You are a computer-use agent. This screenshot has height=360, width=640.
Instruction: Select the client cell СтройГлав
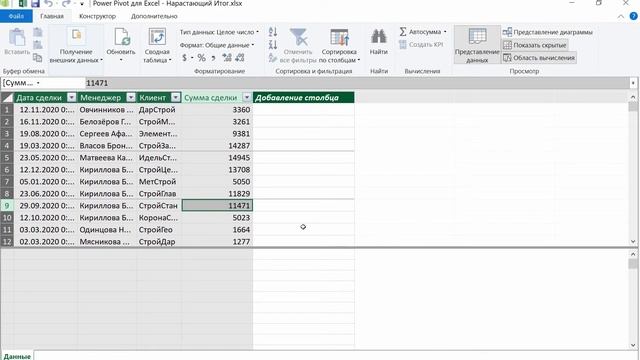point(159,193)
